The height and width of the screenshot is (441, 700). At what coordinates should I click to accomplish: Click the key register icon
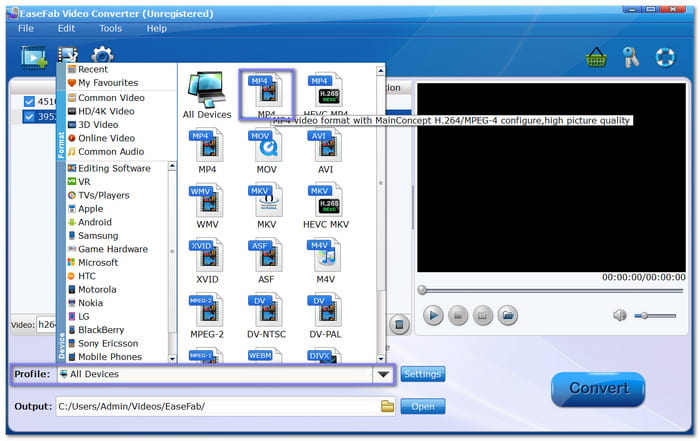(x=631, y=57)
